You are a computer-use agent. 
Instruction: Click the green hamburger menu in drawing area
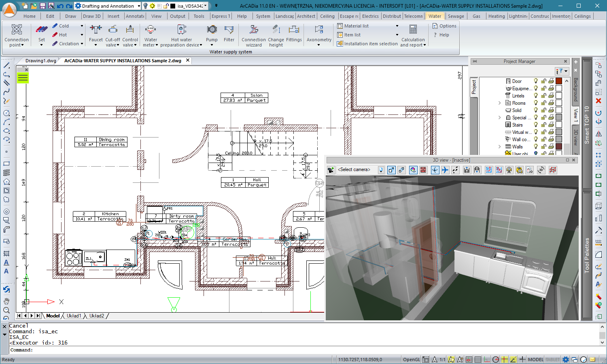pyautogui.click(x=23, y=78)
